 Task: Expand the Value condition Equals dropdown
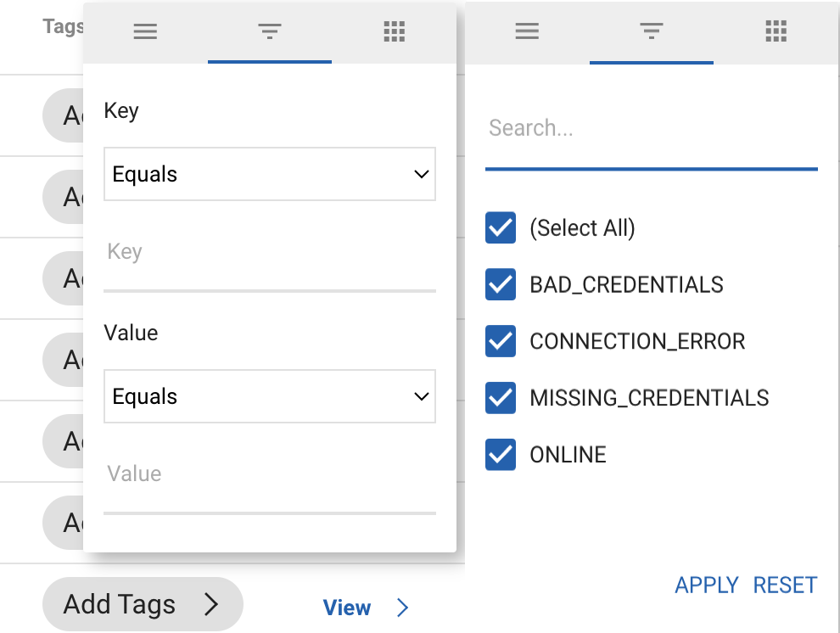(x=270, y=396)
